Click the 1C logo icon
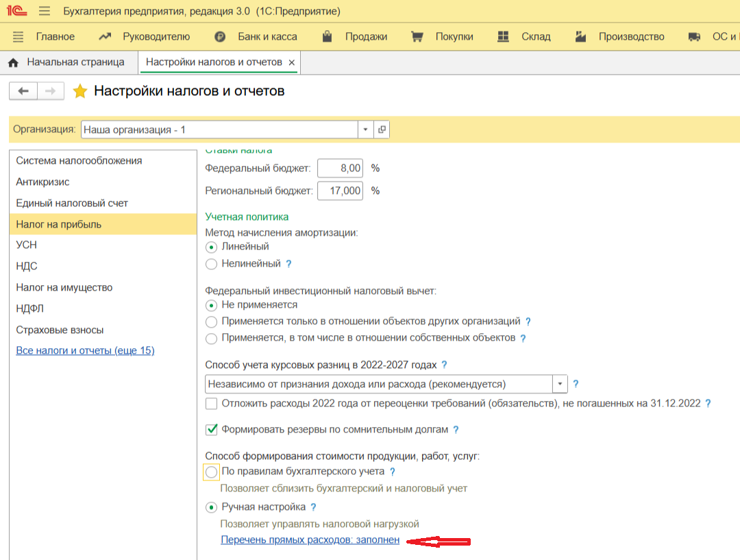This screenshot has height=560, width=740. tap(16, 10)
